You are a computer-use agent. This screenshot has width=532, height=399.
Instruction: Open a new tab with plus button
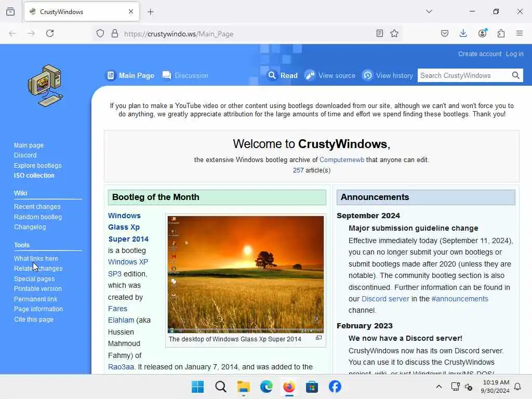pyautogui.click(x=151, y=12)
